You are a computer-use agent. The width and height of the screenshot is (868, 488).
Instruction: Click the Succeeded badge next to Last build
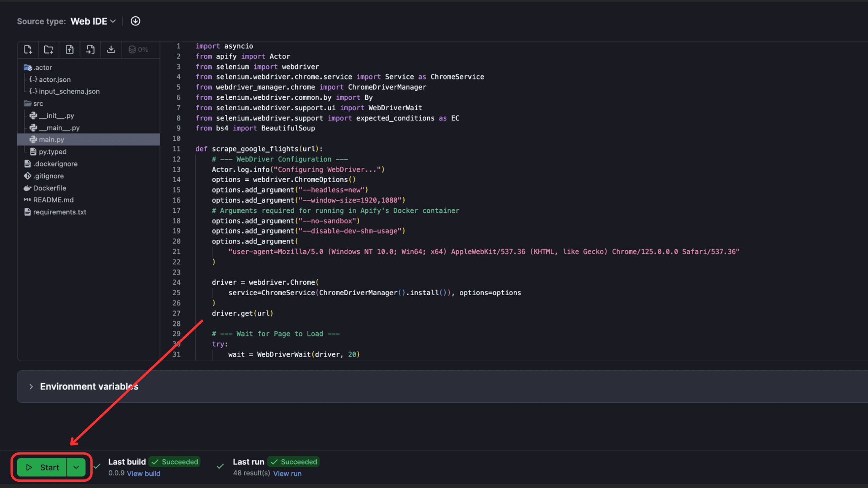175,462
